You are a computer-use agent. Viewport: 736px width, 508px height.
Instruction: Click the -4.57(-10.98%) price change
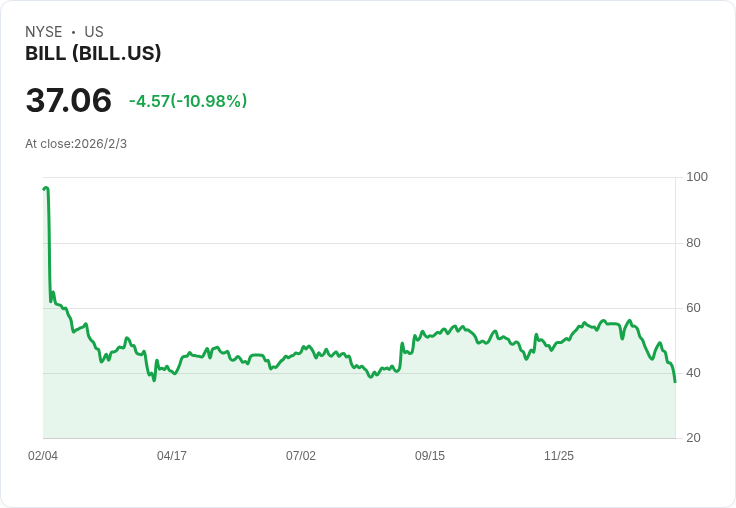188,101
